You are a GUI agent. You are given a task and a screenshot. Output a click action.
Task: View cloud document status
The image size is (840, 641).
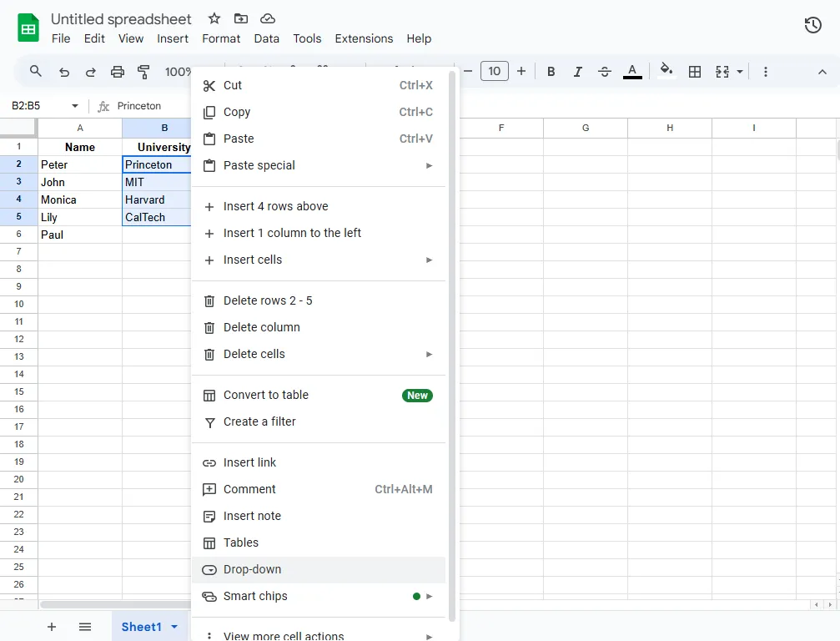coord(268,18)
